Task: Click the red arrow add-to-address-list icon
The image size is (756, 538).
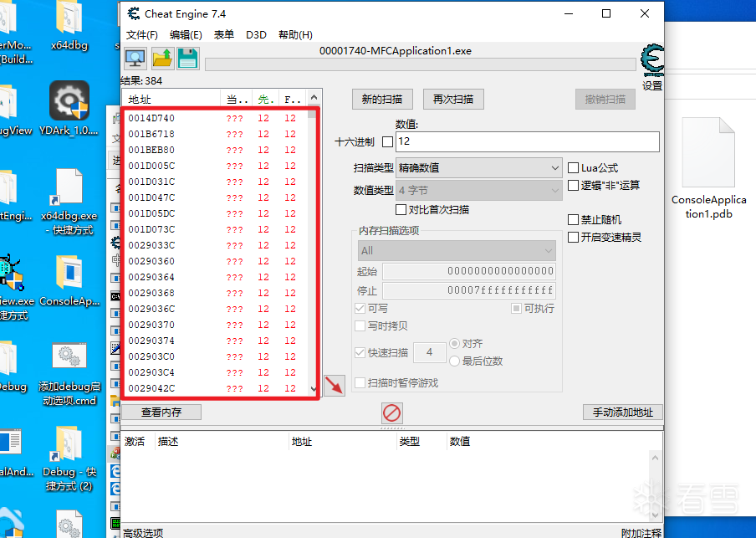Action: [335, 386]
